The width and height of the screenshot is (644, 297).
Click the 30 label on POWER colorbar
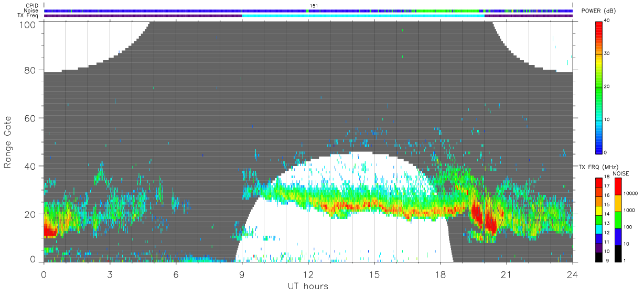point(607,53)
